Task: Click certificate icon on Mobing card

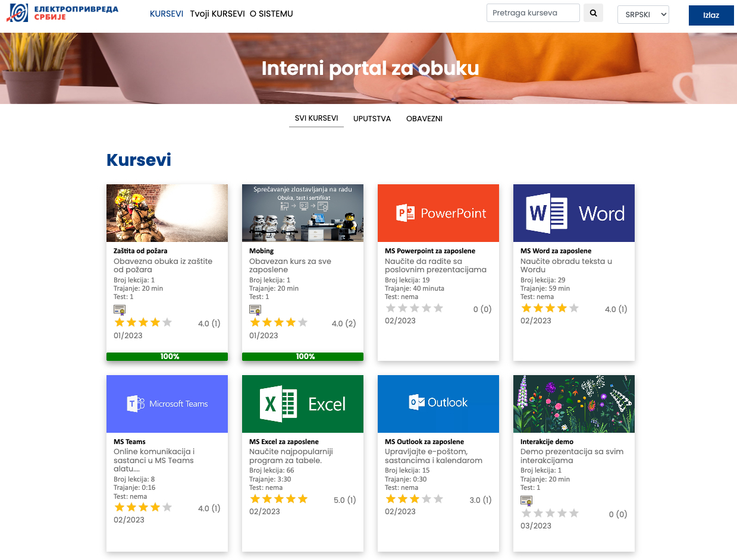Action: coord(255,310)
